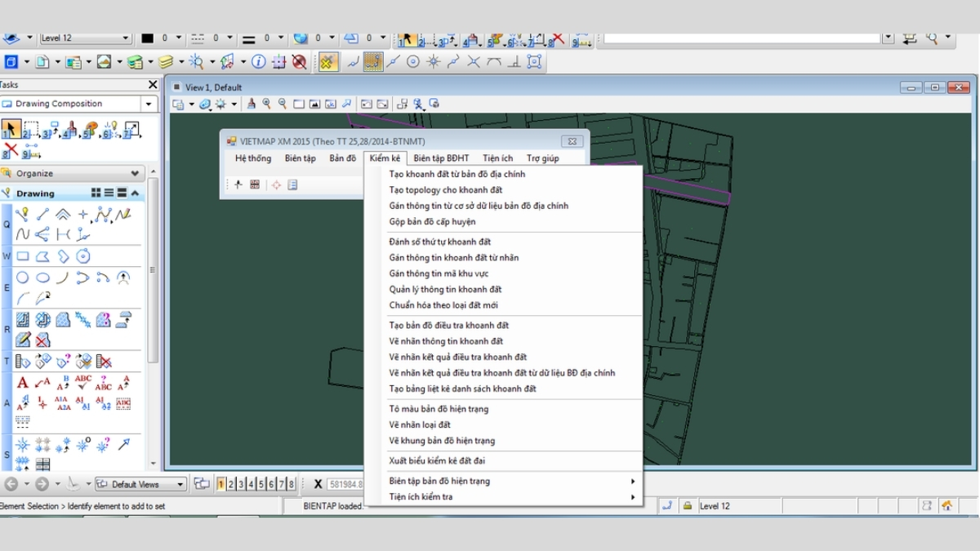Open the Biên tập menu
This screenshot has width=980, height=551.
point(300,158)
